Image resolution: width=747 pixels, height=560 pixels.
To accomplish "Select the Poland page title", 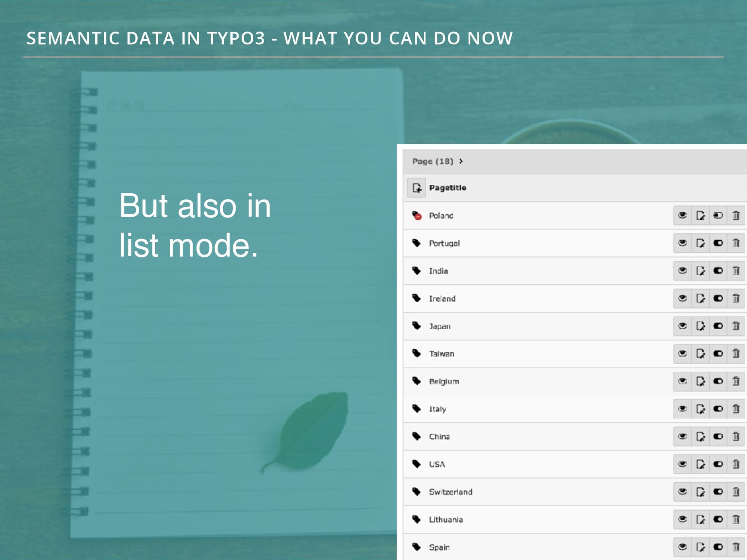I will pos(441,215).
